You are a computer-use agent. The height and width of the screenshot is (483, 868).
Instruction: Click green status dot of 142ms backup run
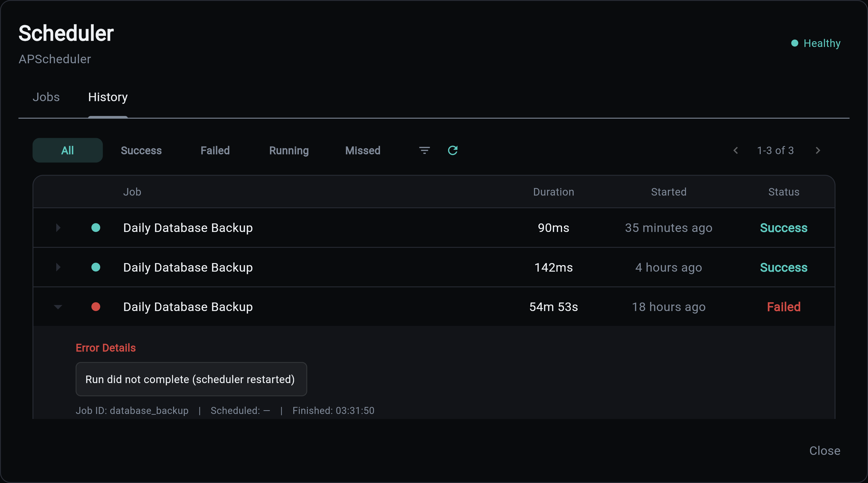[x=96, y=267]
